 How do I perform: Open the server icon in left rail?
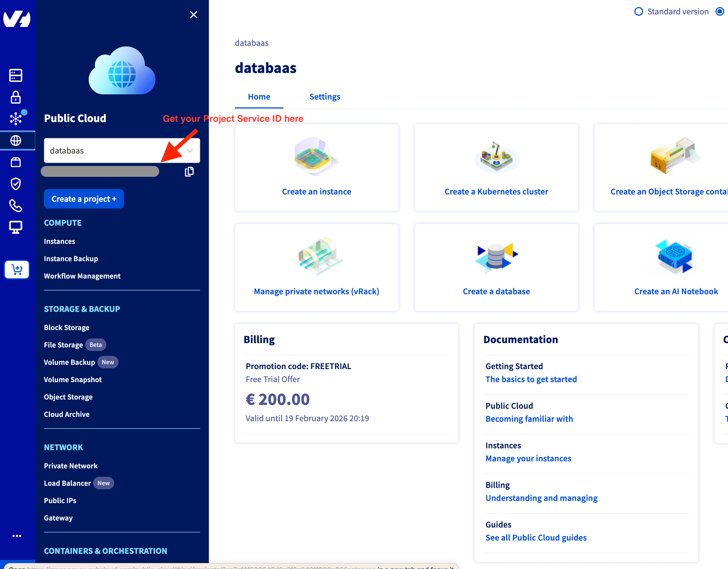click(x=16, y=75)
